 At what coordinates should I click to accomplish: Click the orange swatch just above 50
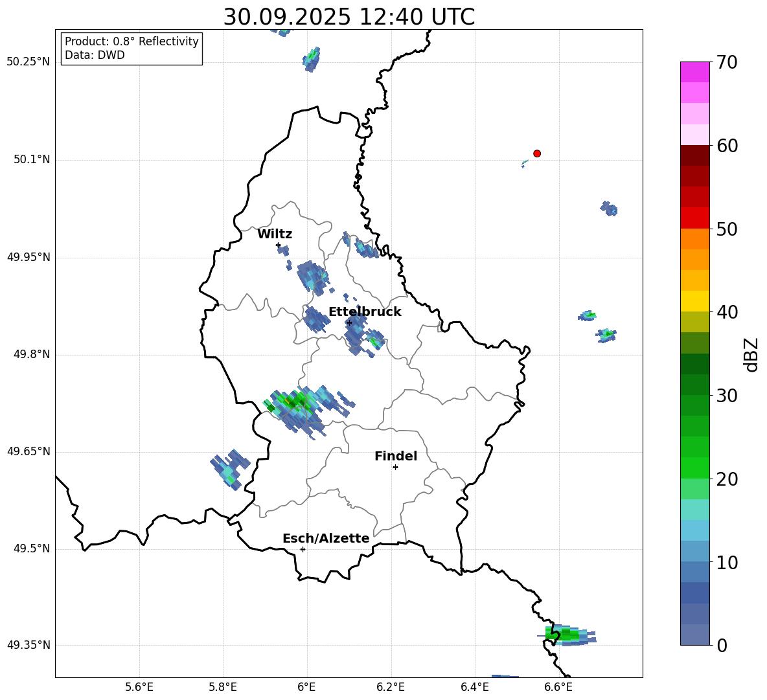pos(694,239)
